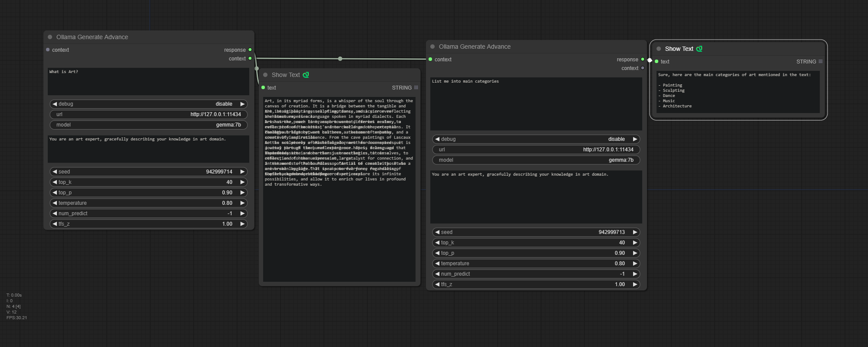Screen dimensions: 868x347
Task: Click left node's response output port
Action: pos(250,50)
